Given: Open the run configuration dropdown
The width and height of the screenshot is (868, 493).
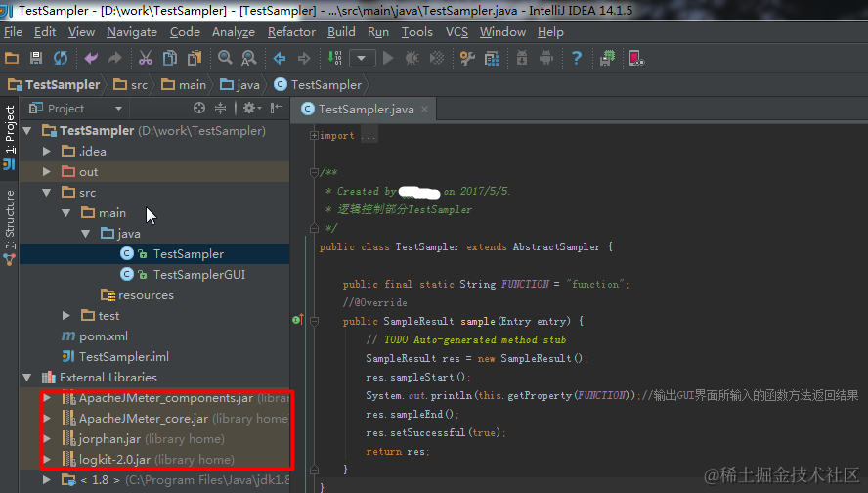Looking at the screenshot, I should point(362,58).
